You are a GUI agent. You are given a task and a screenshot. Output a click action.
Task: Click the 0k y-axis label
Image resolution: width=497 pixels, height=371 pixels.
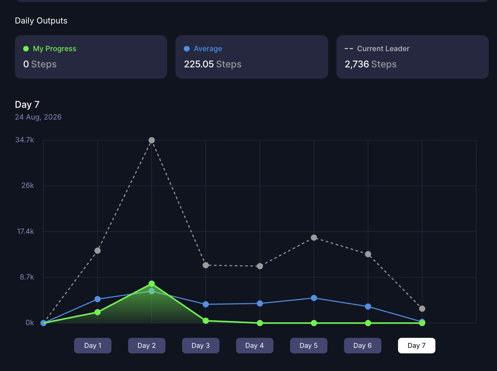(x=30, y=323)
